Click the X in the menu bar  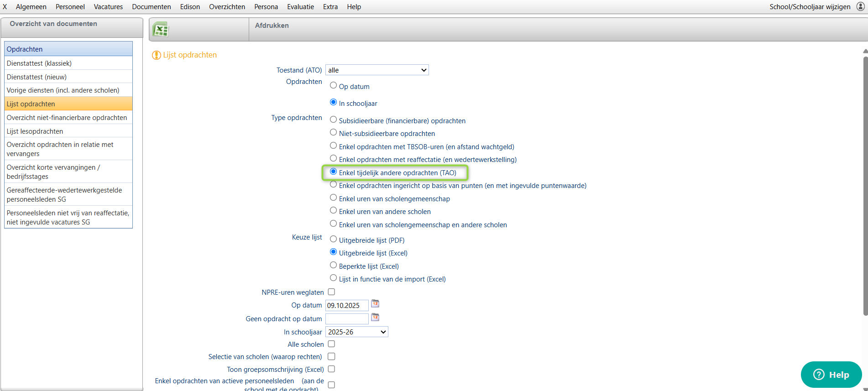coord(5,7)
